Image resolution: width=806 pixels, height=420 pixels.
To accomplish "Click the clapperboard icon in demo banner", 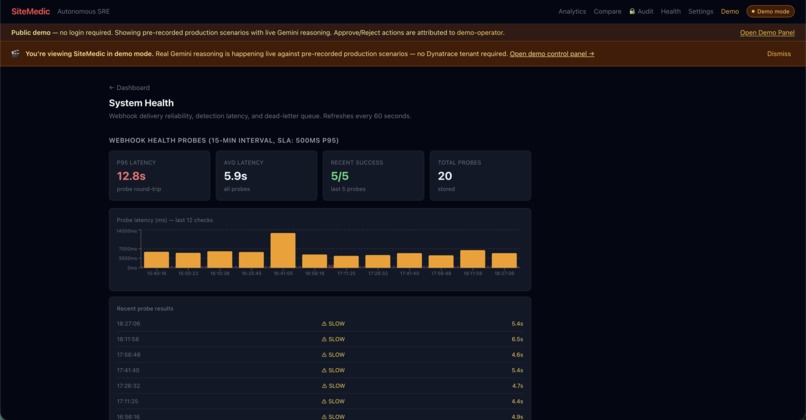I will pyautogui.click(x=15, y=53).
